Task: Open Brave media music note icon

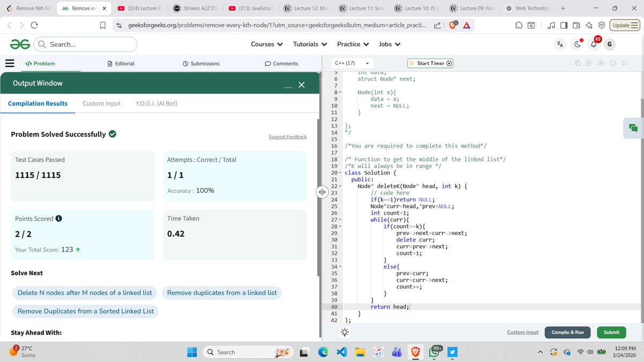Action: [551, 25]
